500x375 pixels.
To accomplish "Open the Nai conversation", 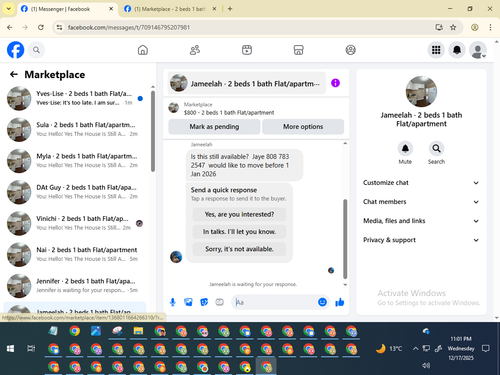I will point(75,255).
